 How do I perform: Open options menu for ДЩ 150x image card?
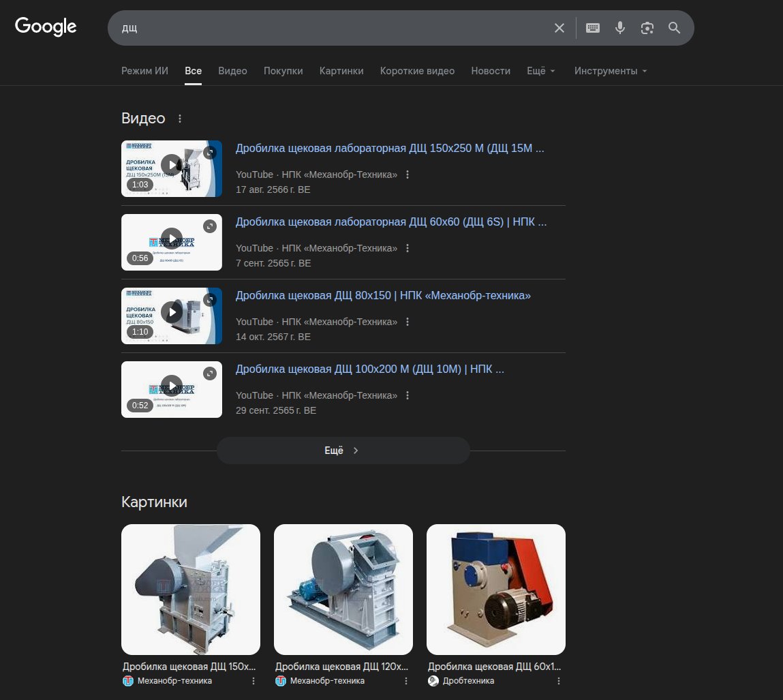click(254, 681)
